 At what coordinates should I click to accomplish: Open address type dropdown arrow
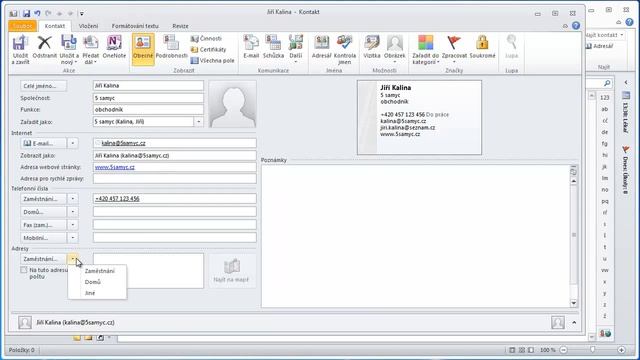point(73,259)
